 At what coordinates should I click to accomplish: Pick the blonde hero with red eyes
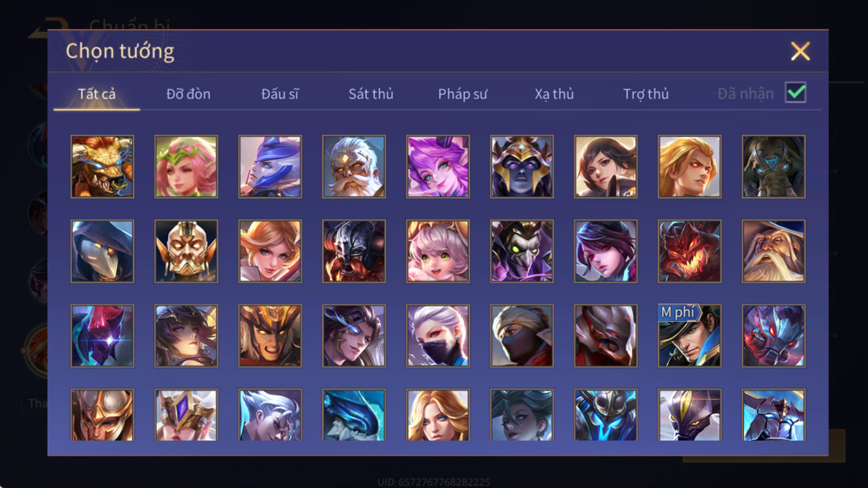[x=690, y=166]
